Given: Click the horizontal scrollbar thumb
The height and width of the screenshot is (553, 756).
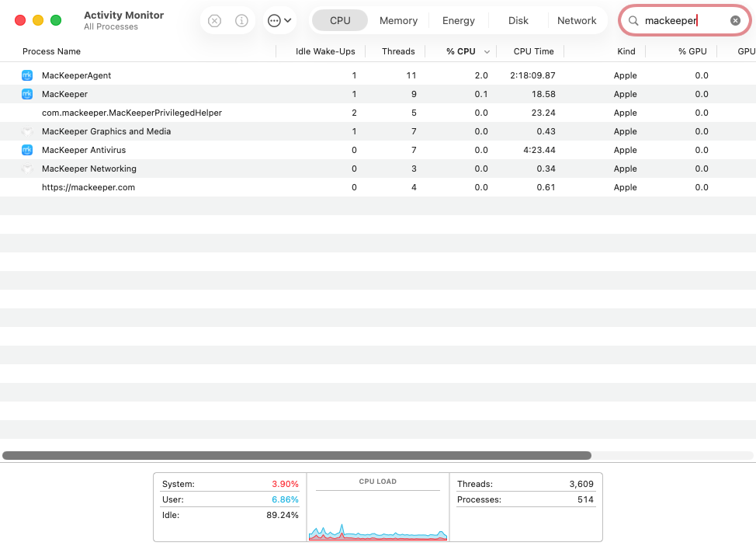Looking at the screenshot, I should pos(297,455).
